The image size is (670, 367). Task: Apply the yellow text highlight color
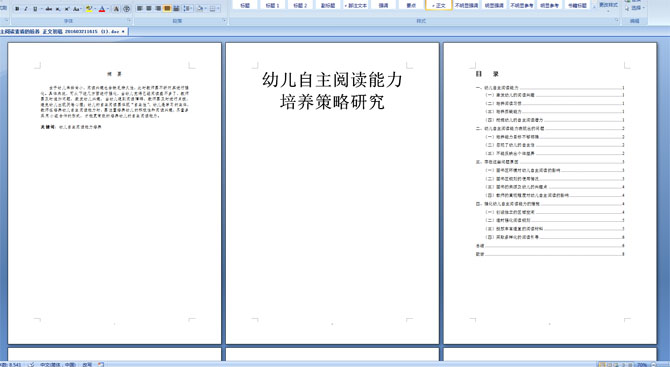(89, 9)
